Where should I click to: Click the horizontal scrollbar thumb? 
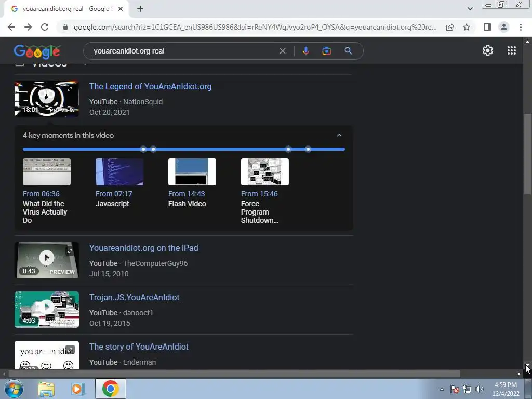click(234, 374)
